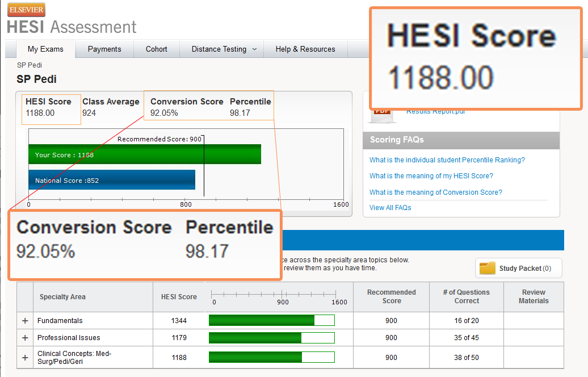Click the Fundamentals score progress bar
The width and height of the screenshot is (588, 377).
[x=271, y=321]
